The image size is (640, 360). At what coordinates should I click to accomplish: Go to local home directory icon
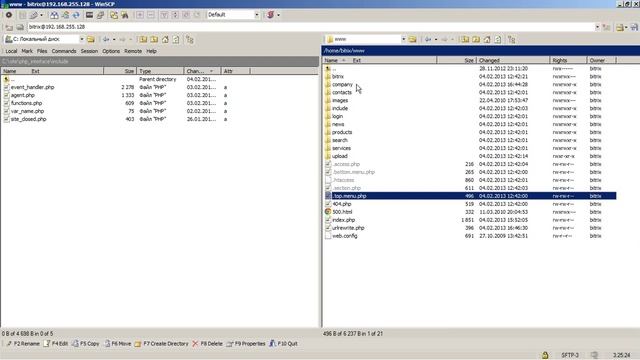[165, 39]
